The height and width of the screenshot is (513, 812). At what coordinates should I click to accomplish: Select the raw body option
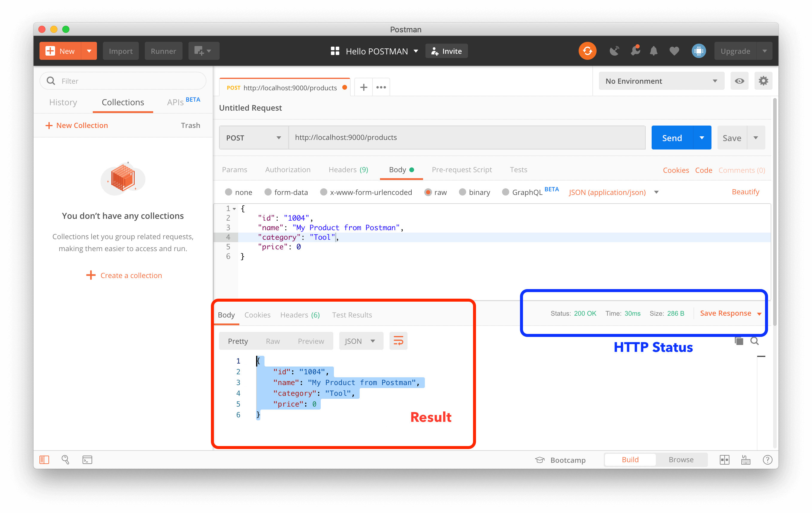[428, 192]
